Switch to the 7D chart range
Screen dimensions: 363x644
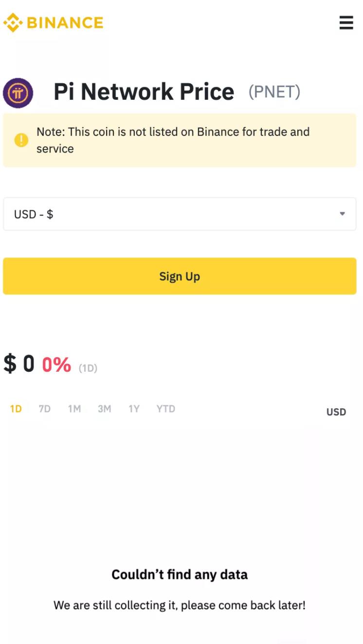click(45, 409)
